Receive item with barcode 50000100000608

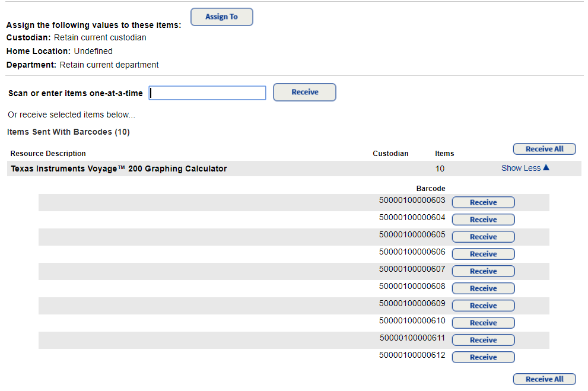(483, 288)
